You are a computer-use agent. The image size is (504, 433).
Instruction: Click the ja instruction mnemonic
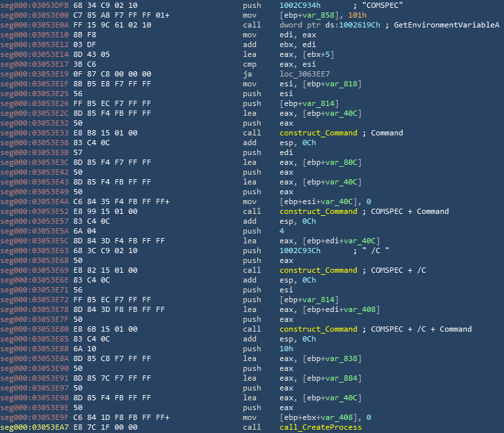click(247, 74)
